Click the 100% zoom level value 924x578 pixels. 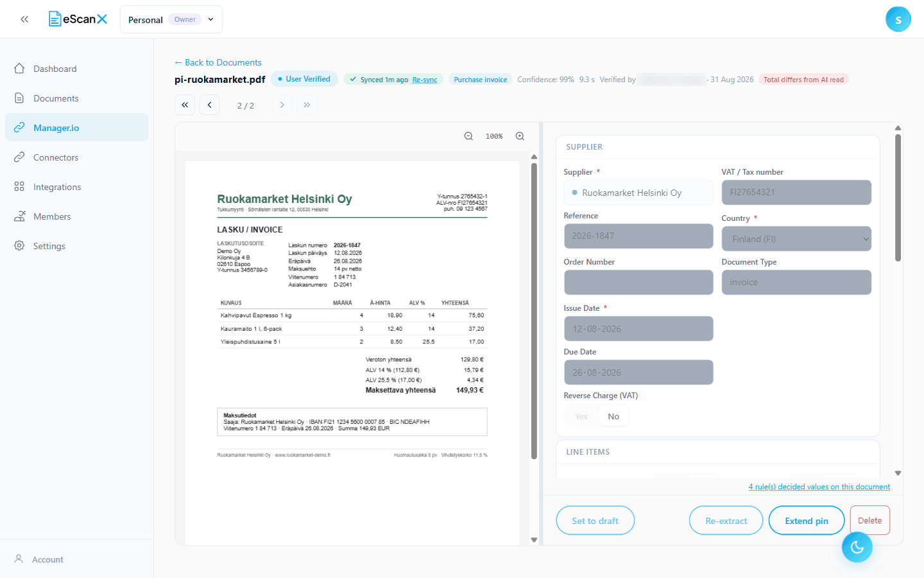point(494,136)
